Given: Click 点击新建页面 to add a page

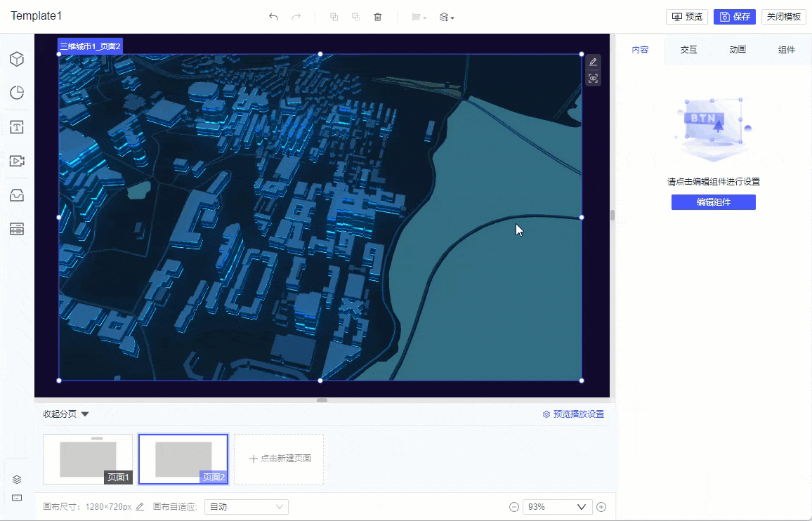Looking at the screenshot, I should [x=279, y=459].
